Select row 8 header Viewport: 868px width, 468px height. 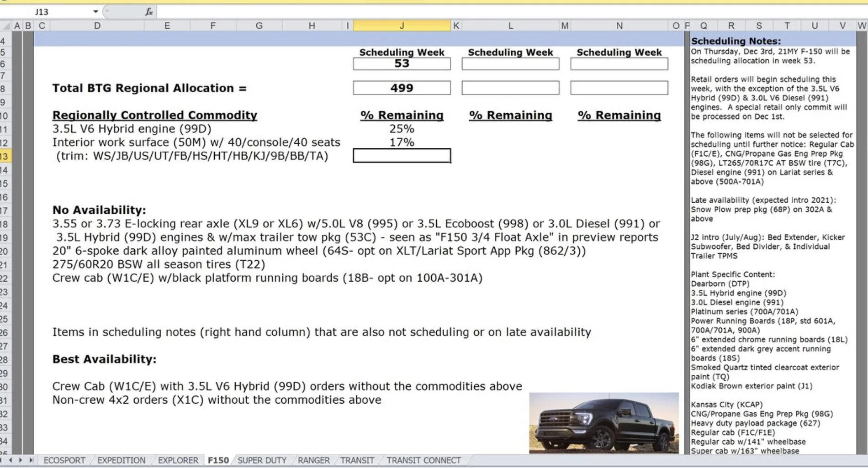(5, 88)
